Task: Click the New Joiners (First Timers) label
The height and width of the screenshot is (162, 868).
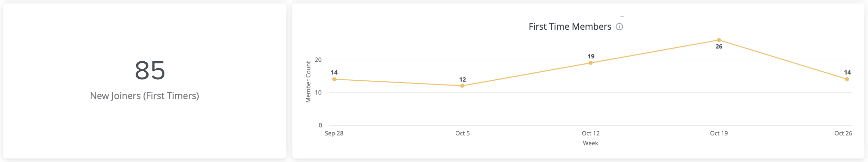Action: pyautogui.click(x=145, y=96)
